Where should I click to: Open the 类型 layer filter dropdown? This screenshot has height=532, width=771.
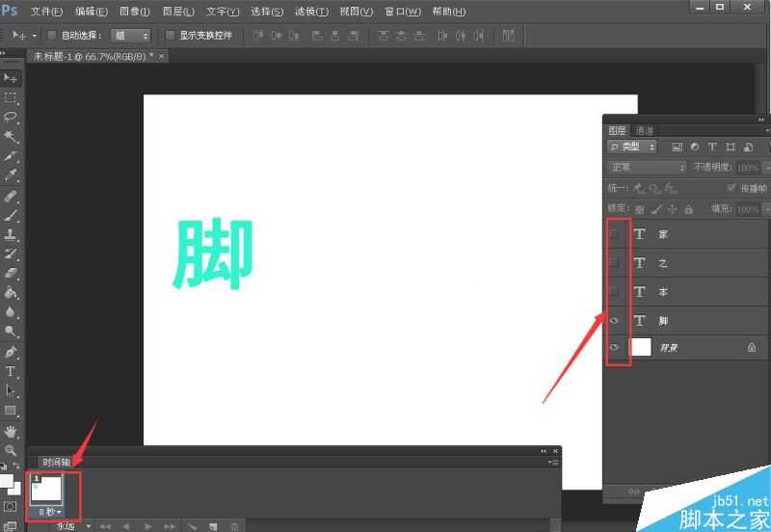(x=632, y=146)
